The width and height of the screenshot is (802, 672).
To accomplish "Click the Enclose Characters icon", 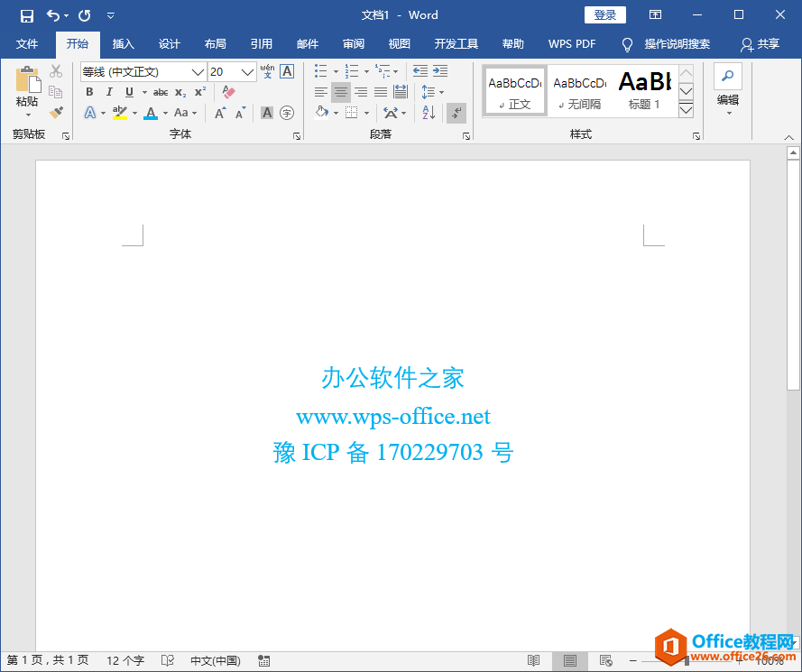I will (x=287, y=113).
